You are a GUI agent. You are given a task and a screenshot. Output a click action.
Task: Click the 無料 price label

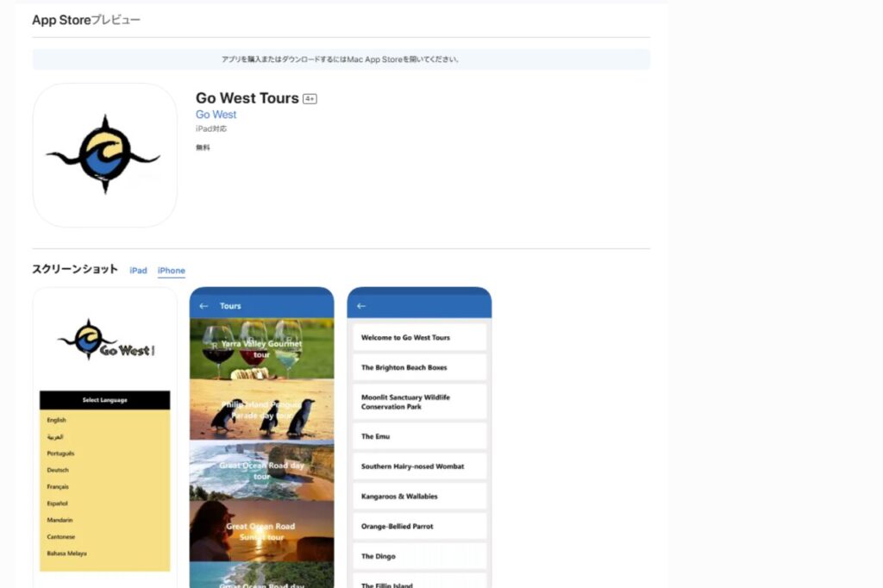tap(203, 147)
